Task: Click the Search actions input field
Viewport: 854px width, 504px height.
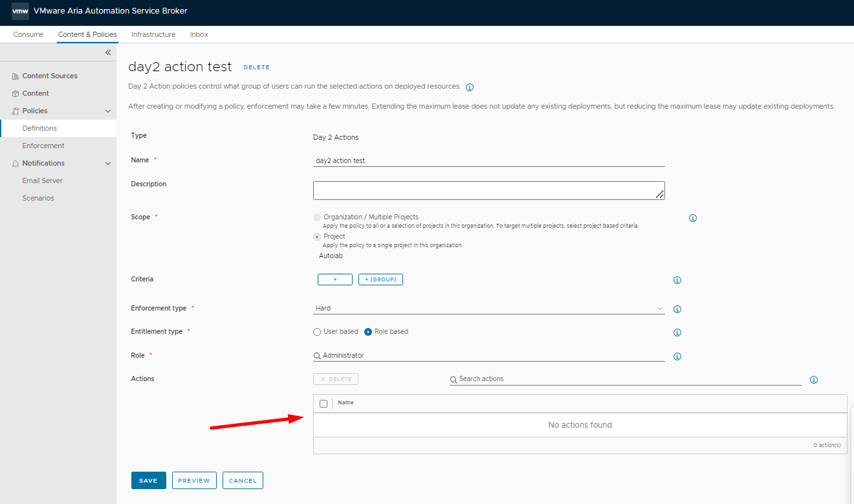Action: pyautogui.click(x=626, y=378)
